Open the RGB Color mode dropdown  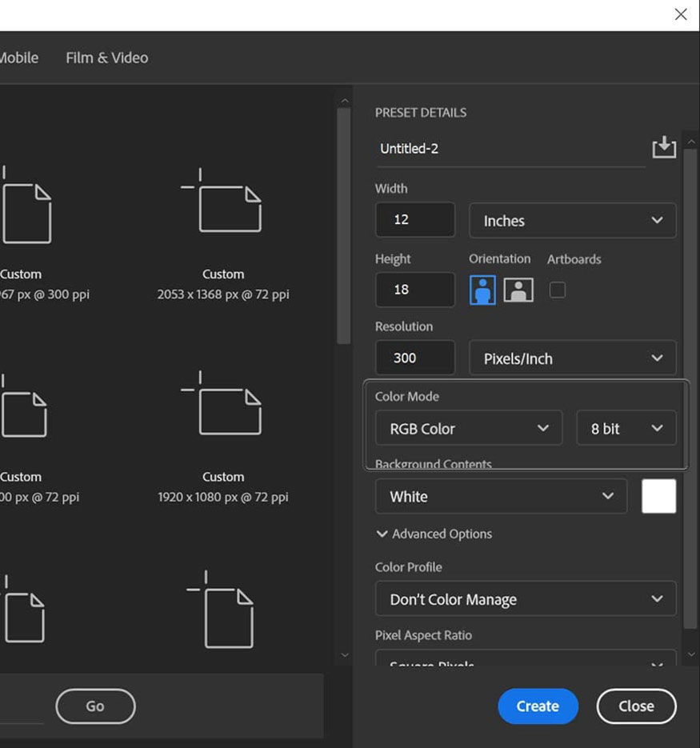pos(469,428)
